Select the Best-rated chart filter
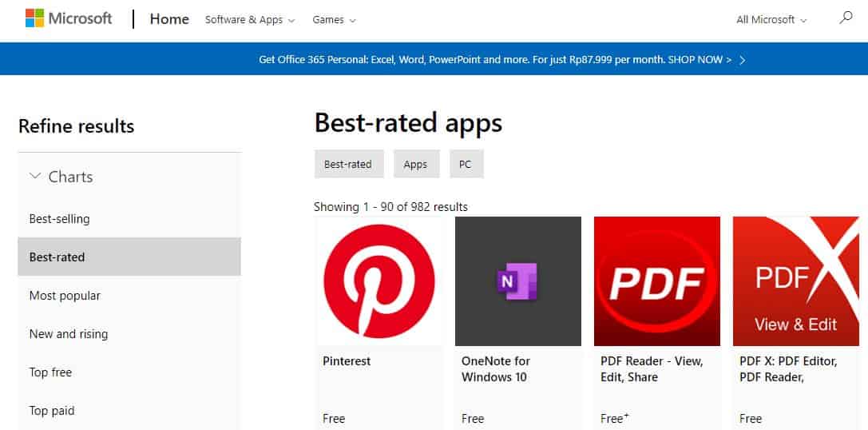This screenshot has height=430, width=868. point(129,257)
